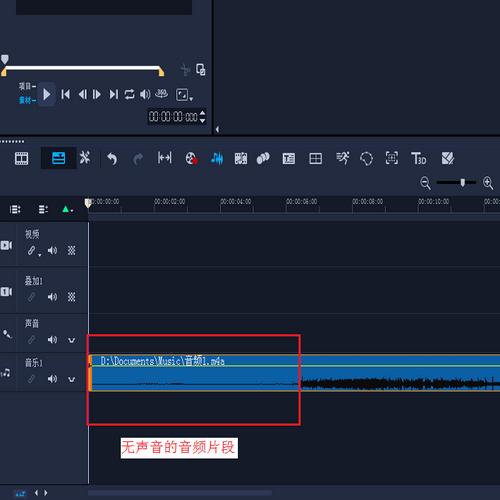This screenshot has height=500, width=500.
Task: Open the Multi-Camera grid icon
Action: 315,159
